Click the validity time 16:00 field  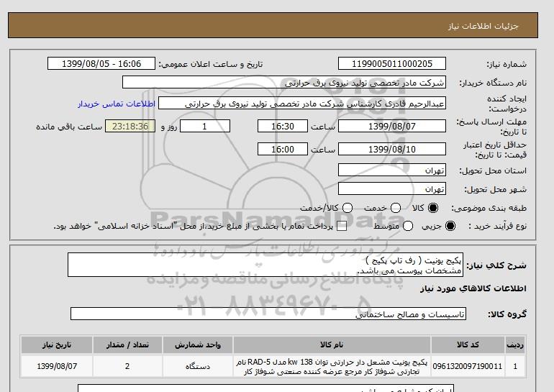[283, 149]
